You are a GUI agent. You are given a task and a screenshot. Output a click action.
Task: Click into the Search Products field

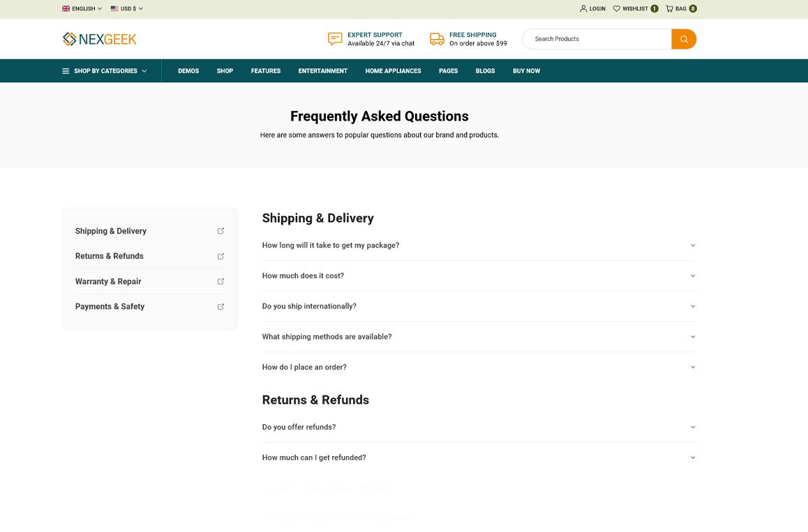tap(597, 39)
